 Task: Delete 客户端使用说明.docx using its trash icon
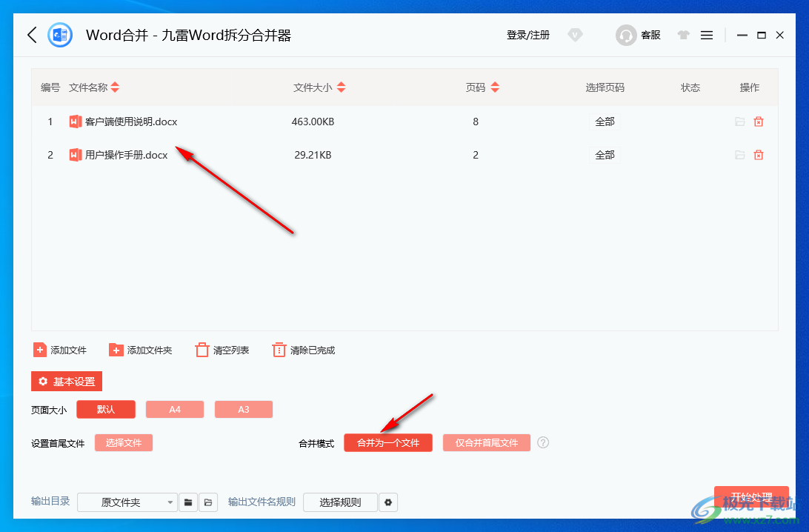[x=758, y=122]
